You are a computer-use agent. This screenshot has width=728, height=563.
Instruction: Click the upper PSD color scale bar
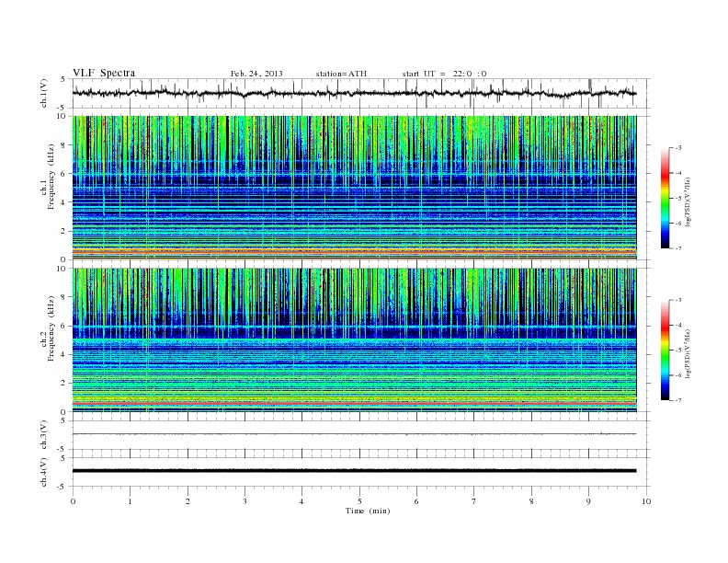coord(665,198)
